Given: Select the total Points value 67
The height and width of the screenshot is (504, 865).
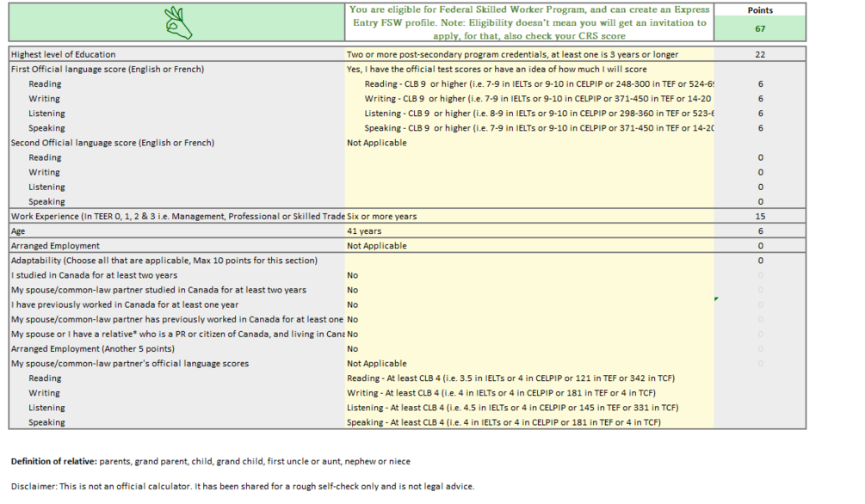Looking at the screenshot, I should click(x=760, y=28).
